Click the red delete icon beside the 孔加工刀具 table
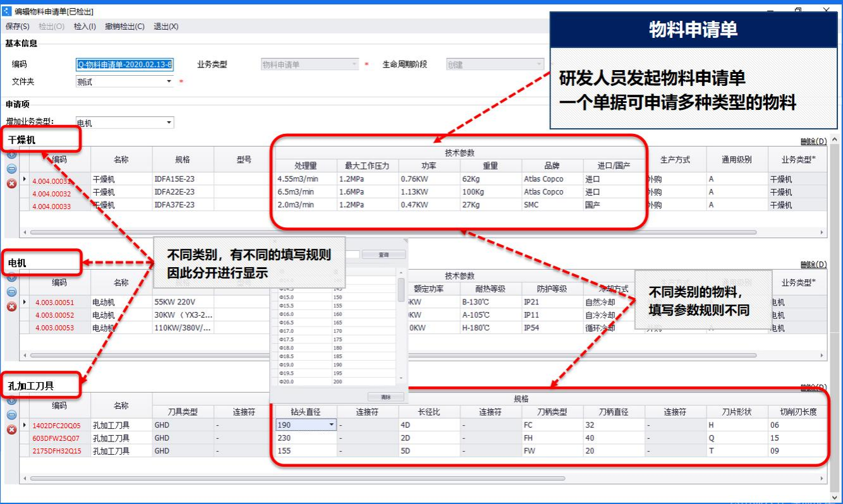Screen dimensions: 843x504 tap(11, 429)
